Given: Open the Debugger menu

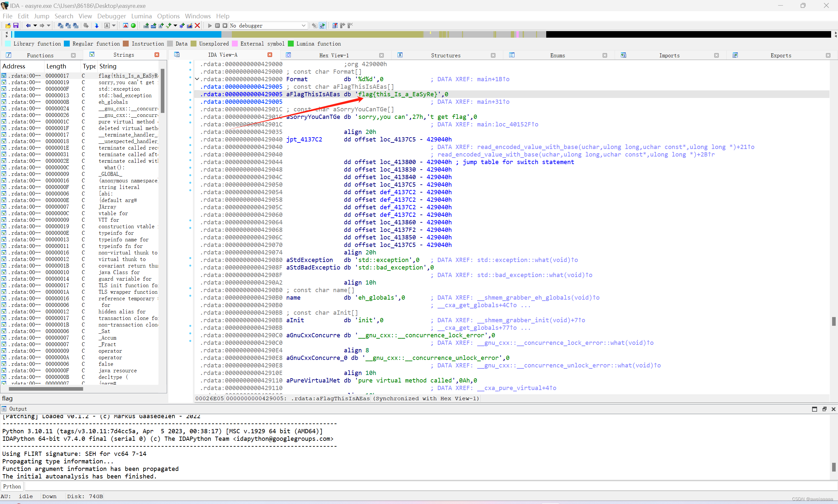Looking at the screenshot, I should click(111, 16).
